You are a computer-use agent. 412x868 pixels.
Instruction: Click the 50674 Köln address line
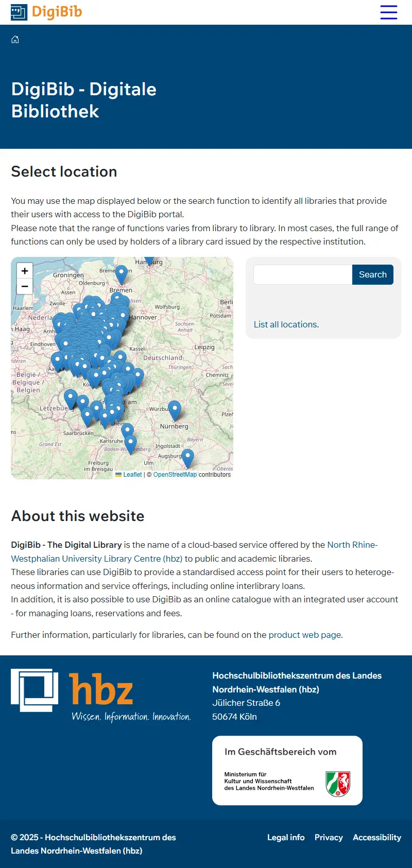234,717
